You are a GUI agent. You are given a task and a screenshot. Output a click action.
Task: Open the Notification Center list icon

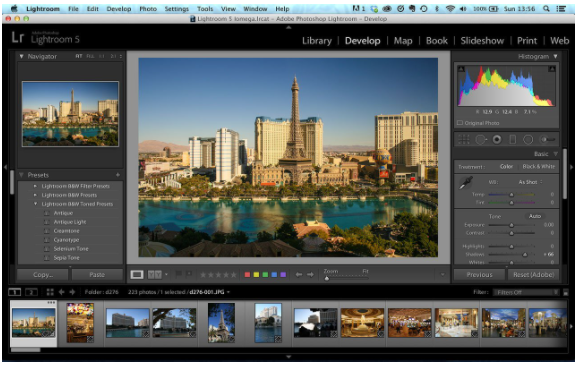point(562,9)
